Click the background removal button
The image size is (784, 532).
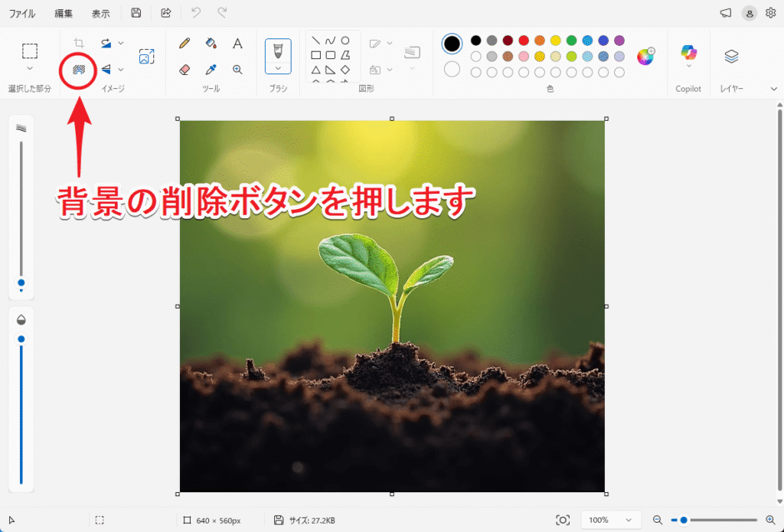79,70
